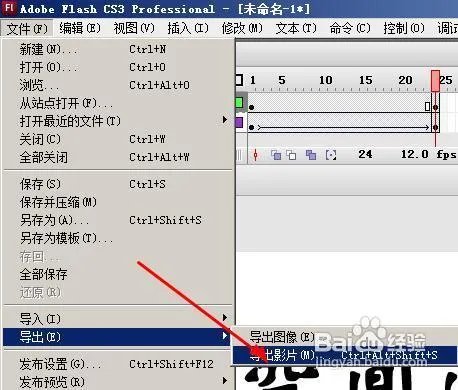Open modify onion markers icon
This screenshot has height=390, width=458.
click(331, 155)
